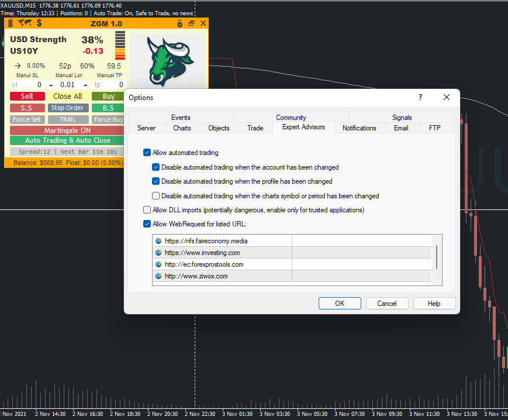
Task: Enable Allow DLL imports checkbox
Action: tap(147, 209)
